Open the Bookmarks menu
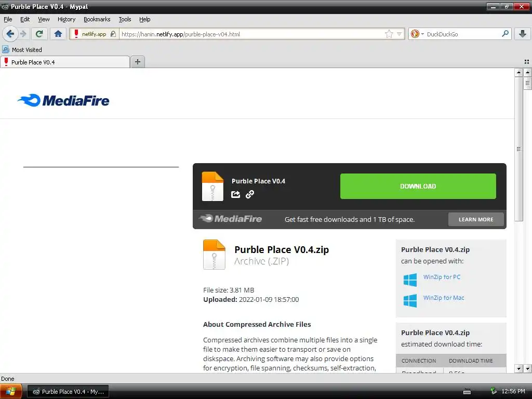Viewport: 532px width, 399px height. (97, 19)
